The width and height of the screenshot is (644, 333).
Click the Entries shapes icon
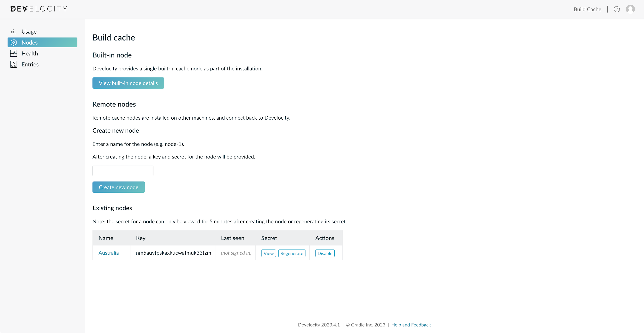click(x=14, y=64)
